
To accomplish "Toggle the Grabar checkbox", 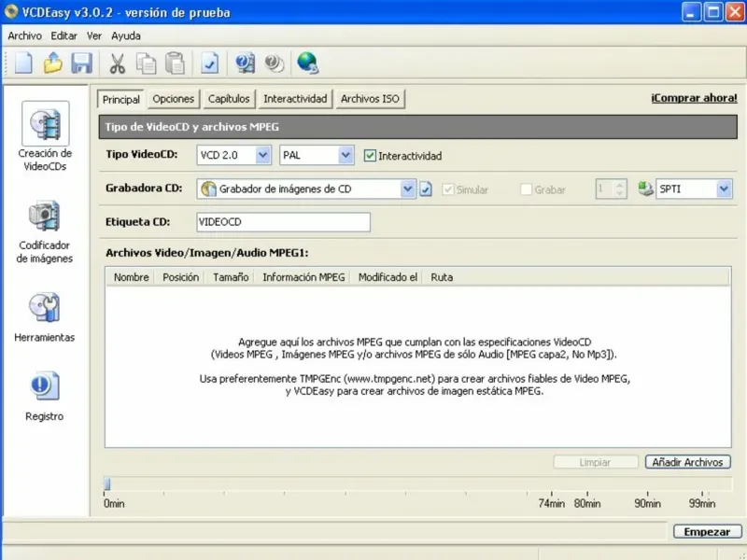I will 527,189.
